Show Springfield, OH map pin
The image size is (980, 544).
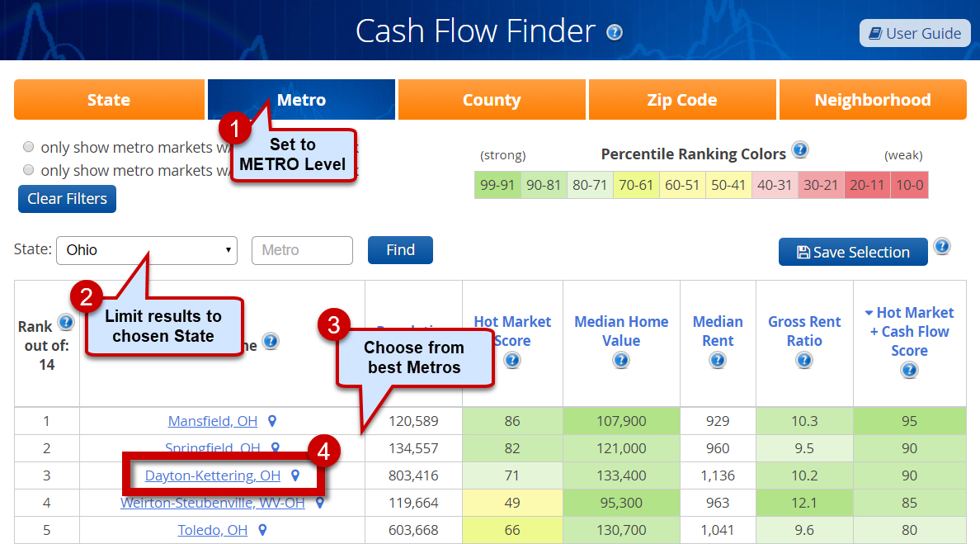pos(275,447)
